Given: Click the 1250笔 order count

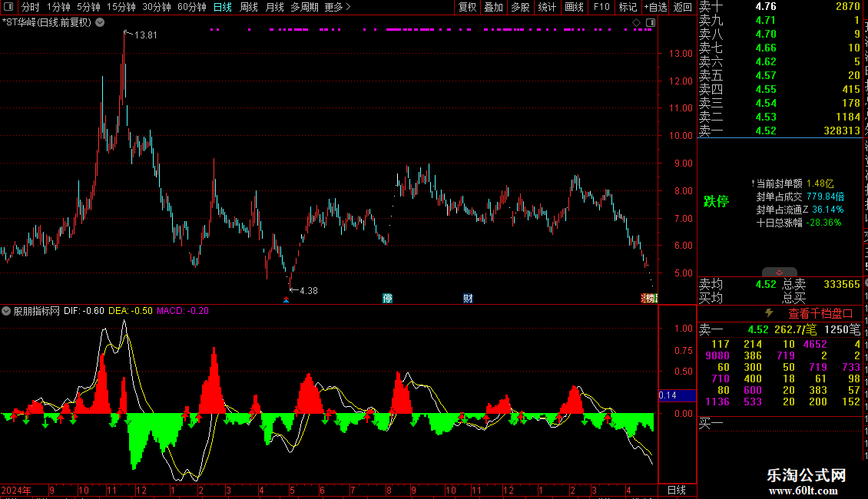Looking at the screenshot, I should (x=842, y=329).
